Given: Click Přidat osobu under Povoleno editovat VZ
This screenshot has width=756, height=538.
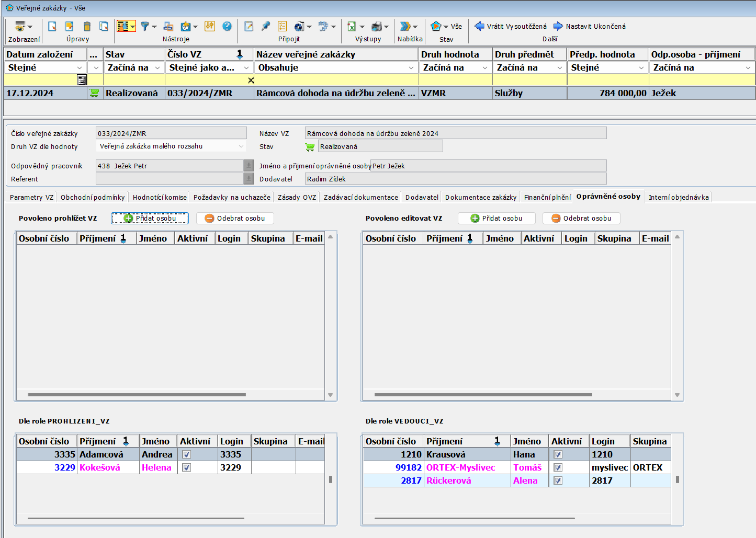Looking at the screenshot, I should click(x=497, y=219).
